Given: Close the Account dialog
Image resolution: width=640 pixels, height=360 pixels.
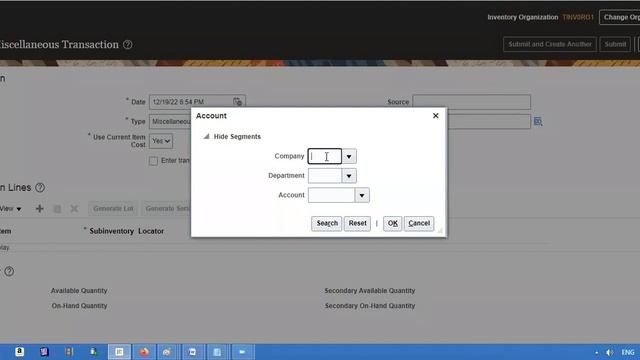Looking at the screenshot, I should tap(436, 116).
